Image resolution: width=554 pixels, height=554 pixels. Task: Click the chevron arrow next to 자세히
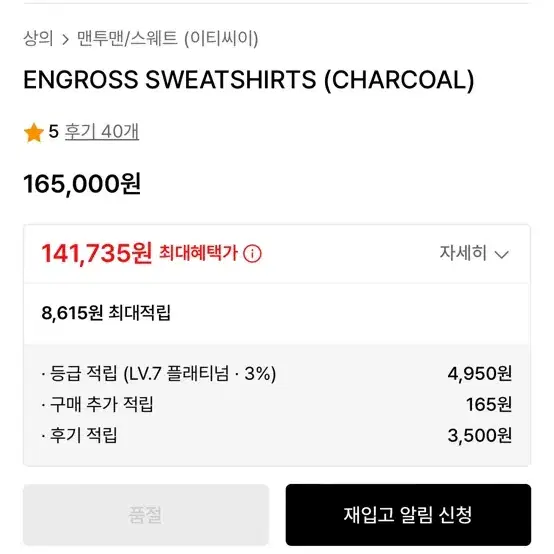click(x=502, y=254)
